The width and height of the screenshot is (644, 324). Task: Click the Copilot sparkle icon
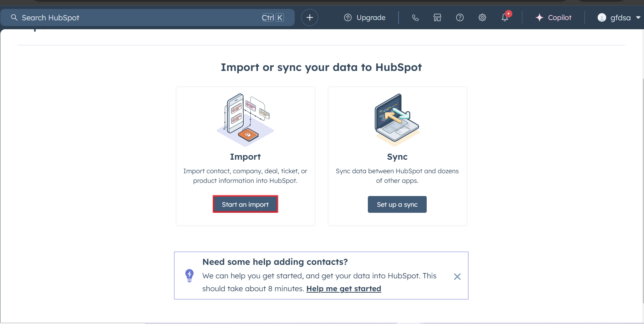pyautogui.click(x=539, y=17)
